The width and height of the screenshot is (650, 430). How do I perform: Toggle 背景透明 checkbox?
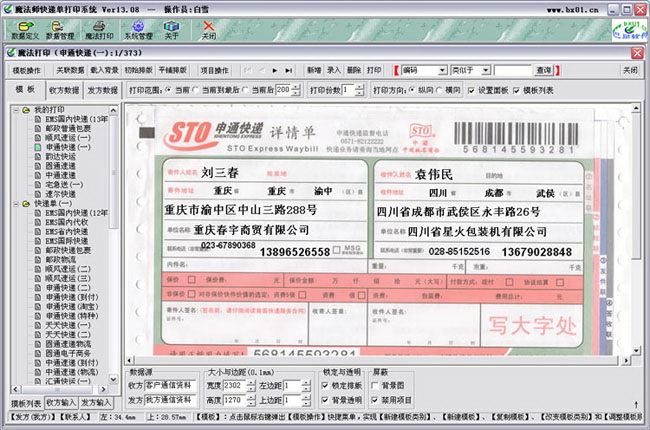click(325, 400)
